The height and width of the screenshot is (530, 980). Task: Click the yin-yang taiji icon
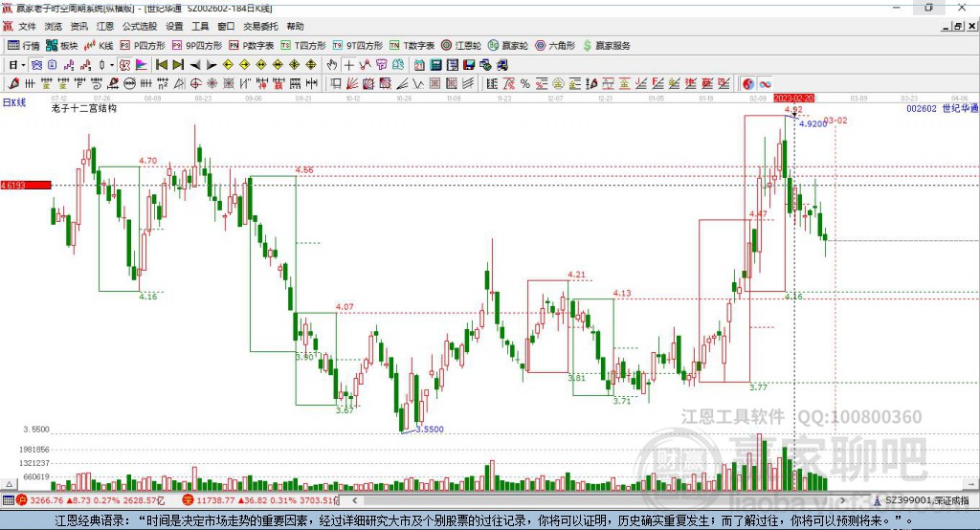(x=748, y=84)
